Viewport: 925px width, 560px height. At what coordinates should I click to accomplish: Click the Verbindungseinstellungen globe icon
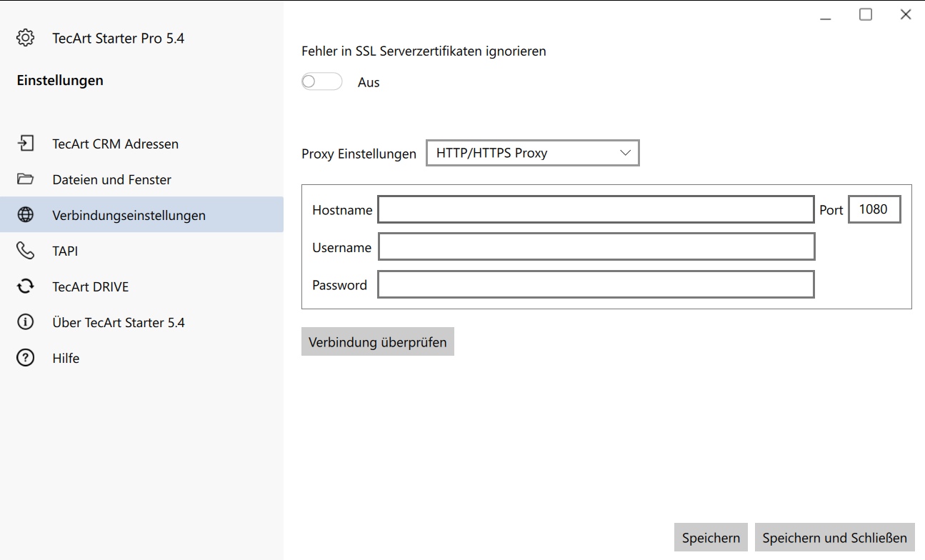26,215
